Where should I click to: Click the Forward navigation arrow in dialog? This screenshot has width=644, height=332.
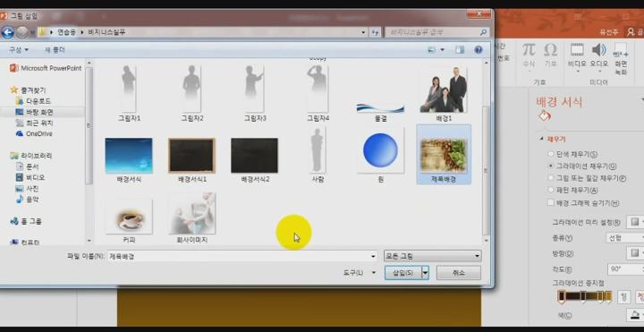tap(21, 32)
